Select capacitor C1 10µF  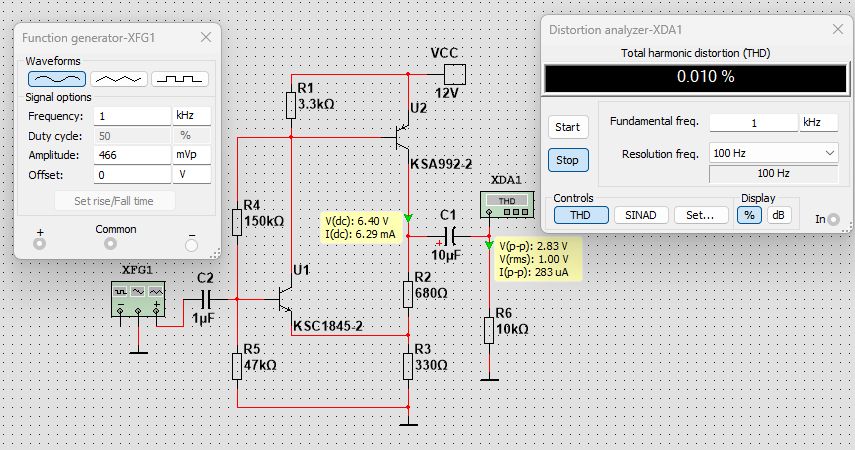450,237
